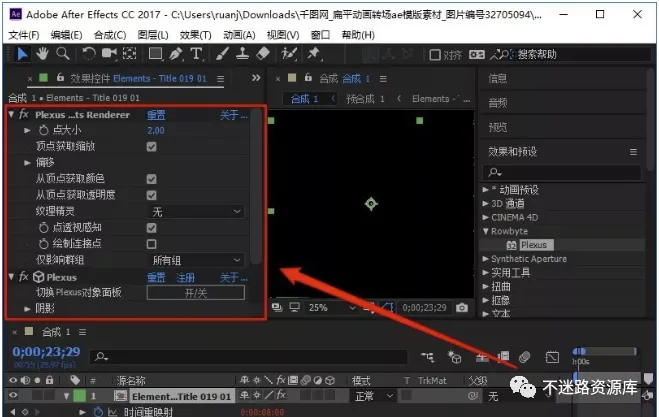The image size is (659, 417).
Task: Toggle lock on effect controls panel
Action: point(60,78)
